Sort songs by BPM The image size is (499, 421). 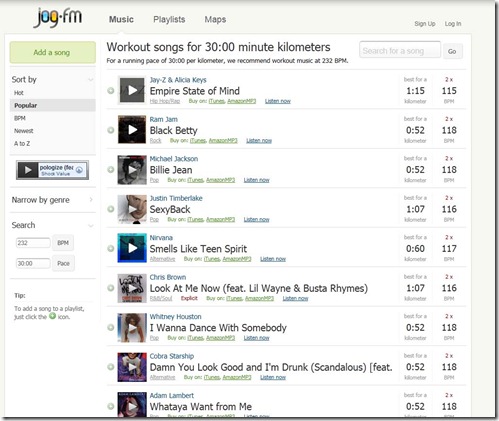tap(20, 118)
